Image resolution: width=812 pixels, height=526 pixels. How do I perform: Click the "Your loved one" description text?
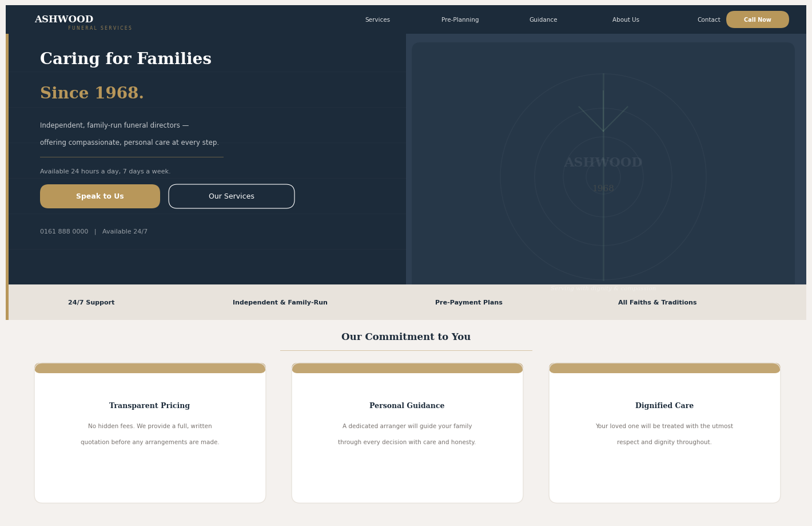pos(664,434)
